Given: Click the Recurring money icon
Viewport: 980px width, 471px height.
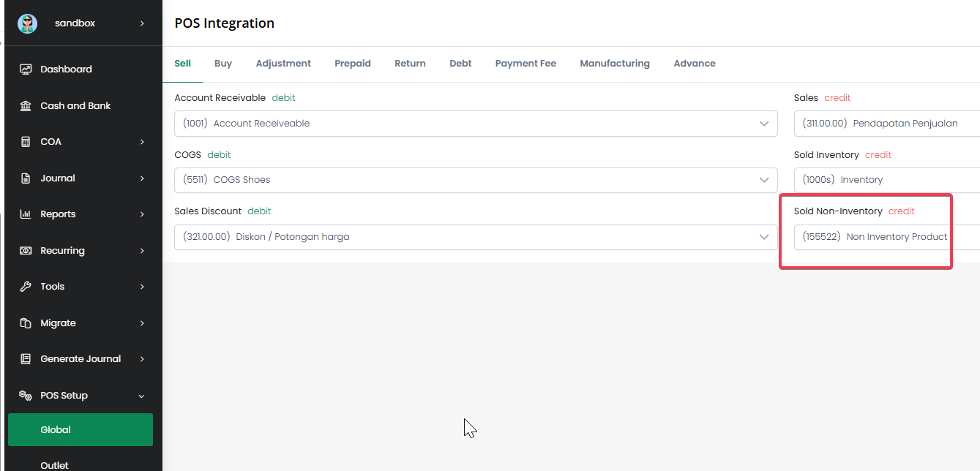Looking at the screenshot, I should (x=26, y=251).
